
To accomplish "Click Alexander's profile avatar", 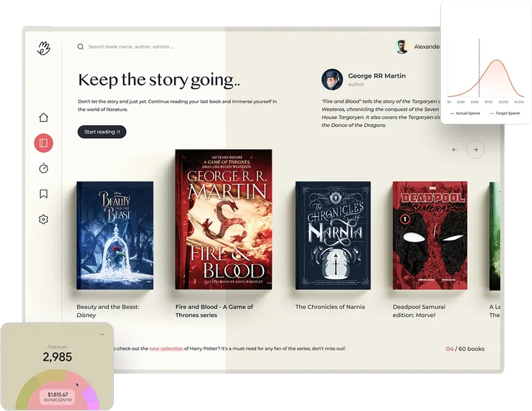I will pos(402,47).
